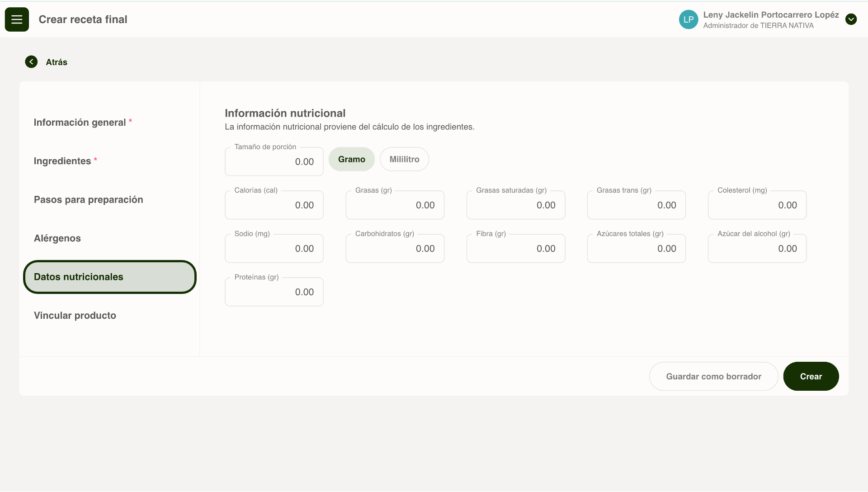This screenshot has height=492, width=868.
Task: Go to Ingredientes section
Action: pos(62,161)
